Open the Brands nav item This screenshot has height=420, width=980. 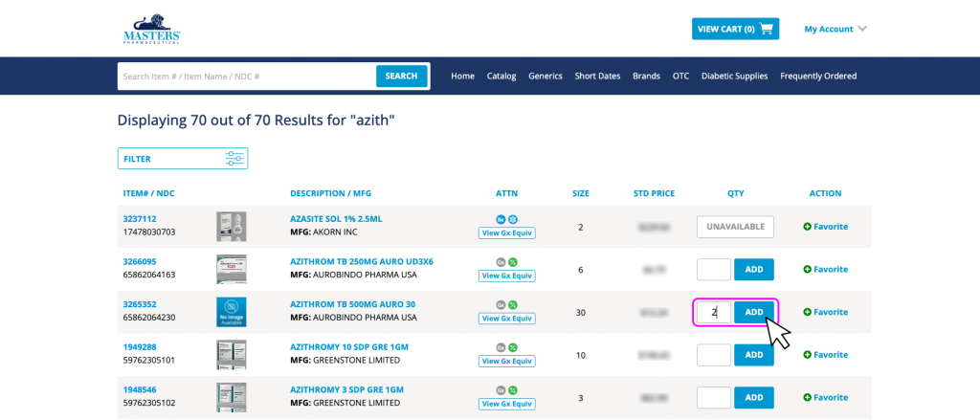646,77
